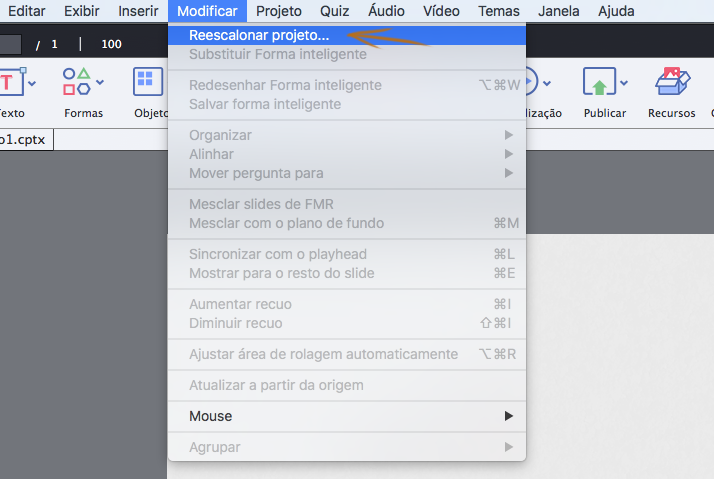Click the zoom value field showing 100
Viewport: 714px width, 479px height.
(111, 44)
